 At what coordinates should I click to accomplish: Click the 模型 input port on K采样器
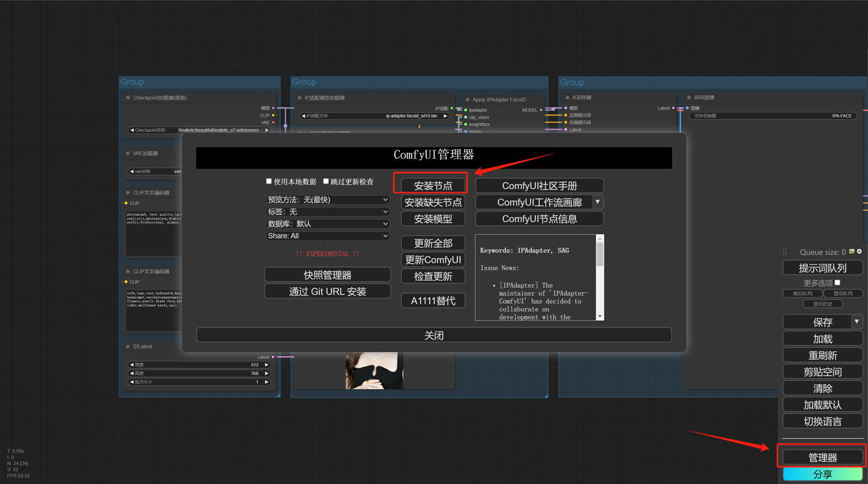point(566,108)
